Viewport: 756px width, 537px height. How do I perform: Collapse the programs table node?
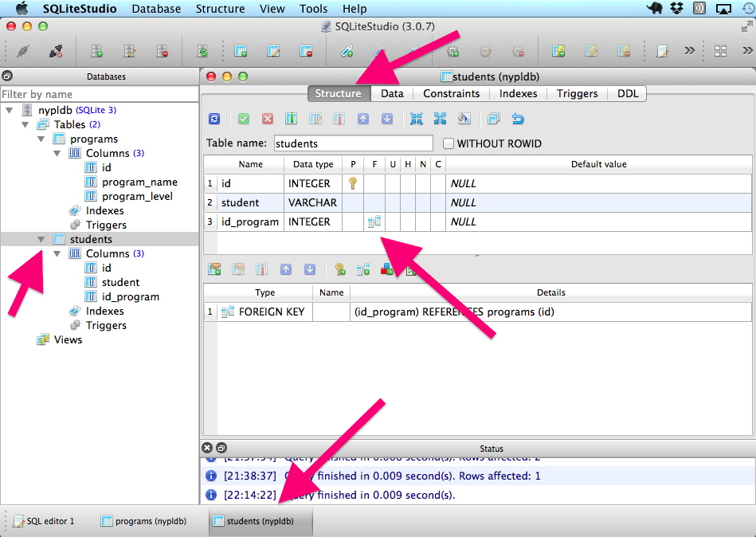[x=41, y=139]
